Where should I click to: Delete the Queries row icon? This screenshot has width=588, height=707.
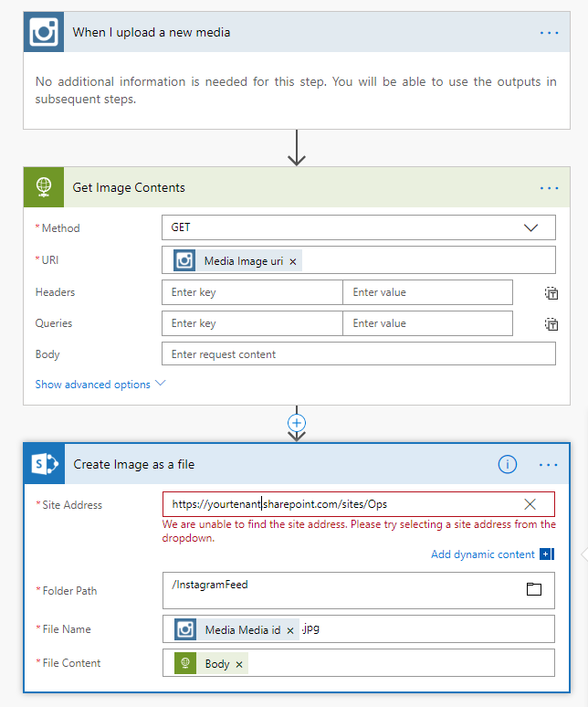(x=551, y=324)
